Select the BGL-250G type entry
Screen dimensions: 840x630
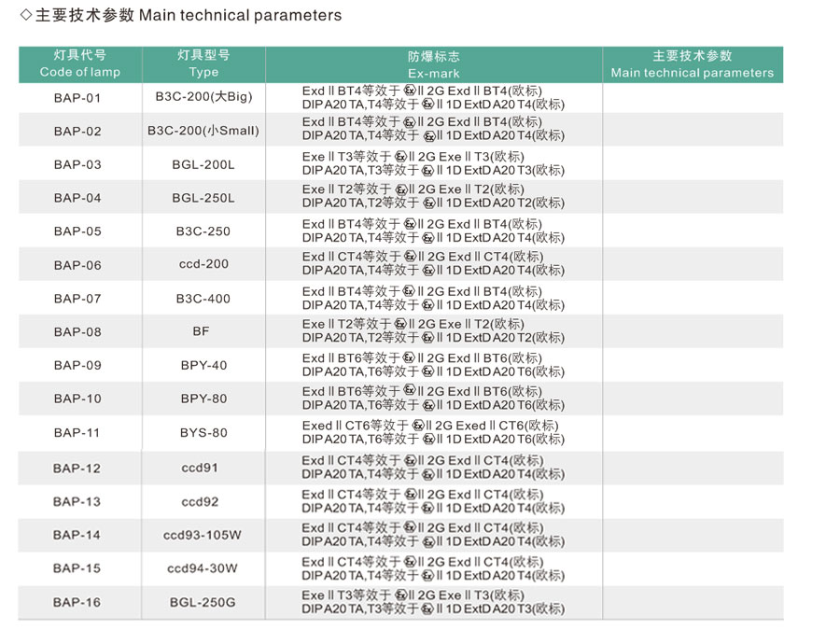(203, 602)
